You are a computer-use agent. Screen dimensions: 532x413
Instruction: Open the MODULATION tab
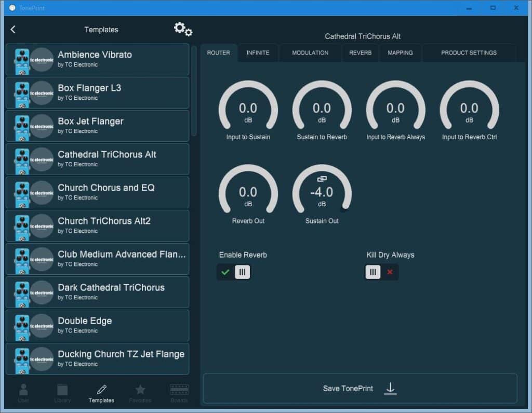[310, 53]
